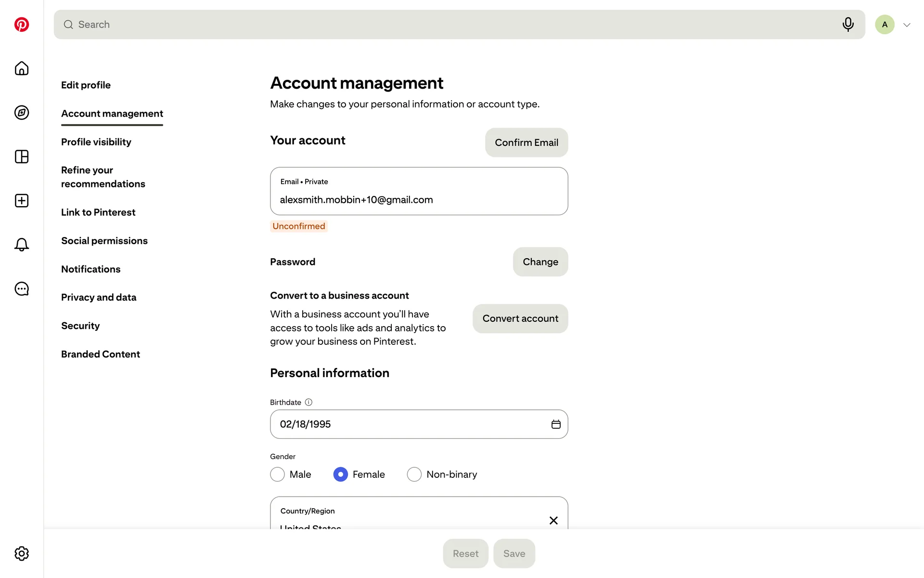Clear the Country/Region selection
The width and height of the screenshot is (924, 578).
[x=553, y=521]
